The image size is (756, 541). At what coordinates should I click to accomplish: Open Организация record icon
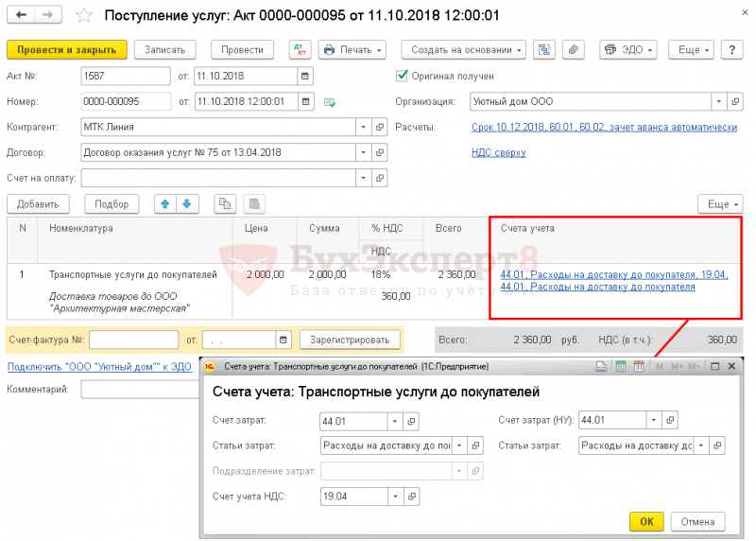[x=735, y=101]
